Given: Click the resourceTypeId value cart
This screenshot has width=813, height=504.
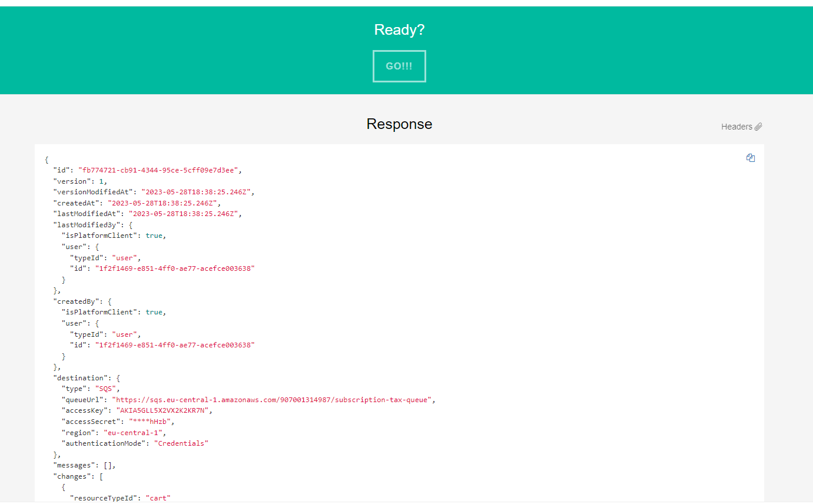Looking at the screenshot, I should coord(158,498).
